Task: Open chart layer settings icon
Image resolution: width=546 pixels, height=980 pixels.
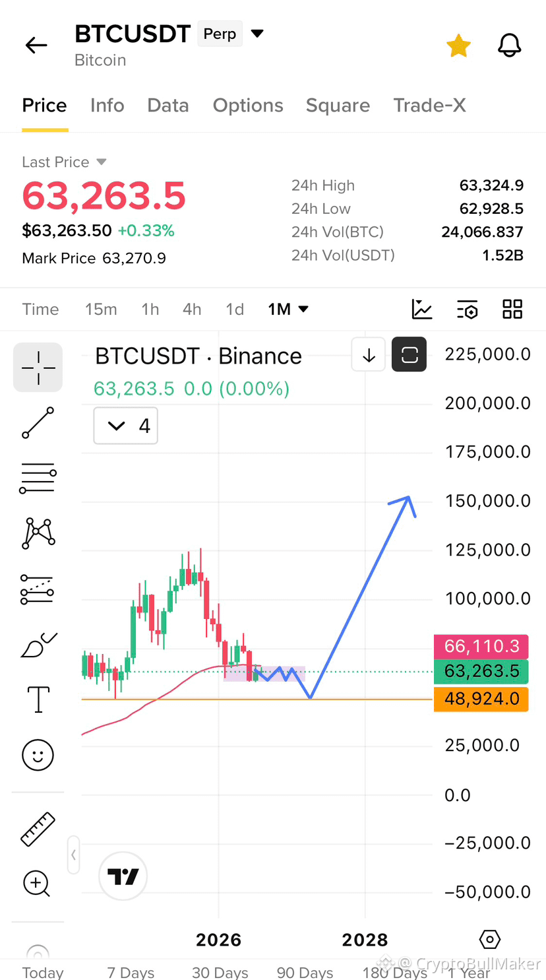Action: pyautogui.click(x=467, y=310)
